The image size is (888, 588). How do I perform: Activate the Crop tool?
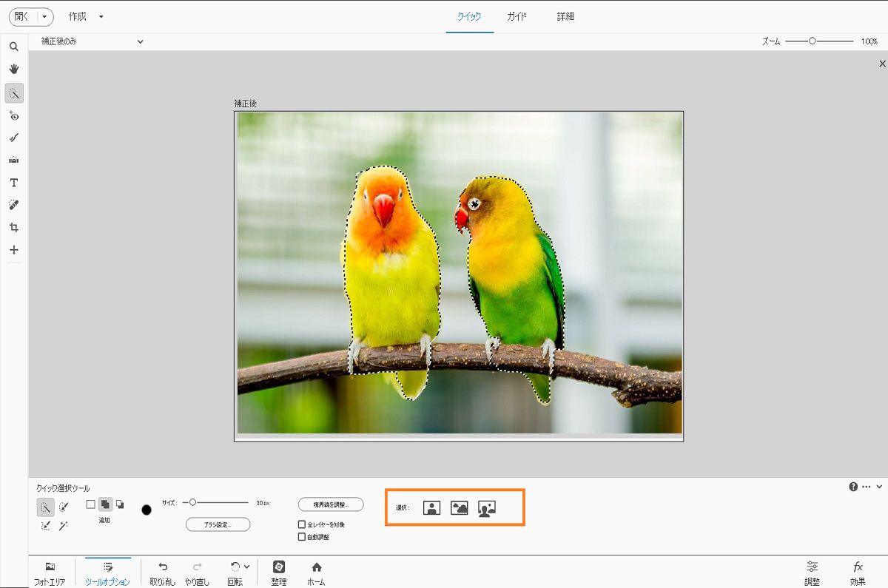13,228
